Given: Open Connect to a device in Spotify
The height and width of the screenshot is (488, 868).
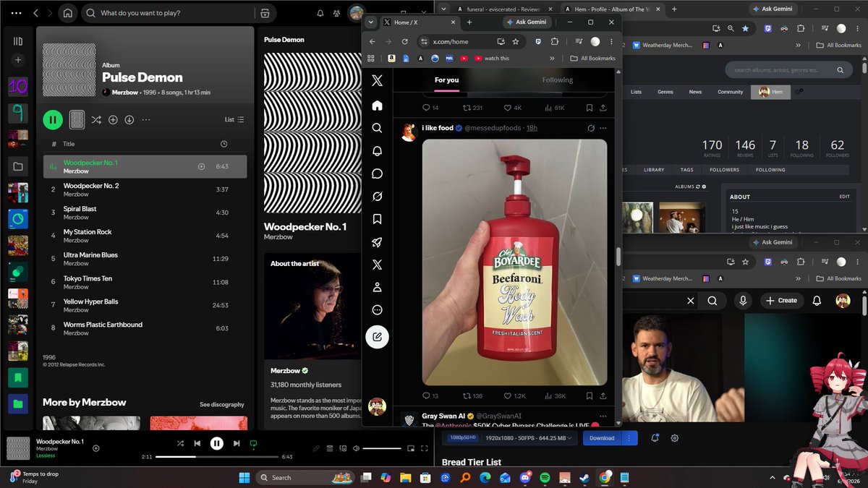Looking at the screenshot, I should point(342,449).
